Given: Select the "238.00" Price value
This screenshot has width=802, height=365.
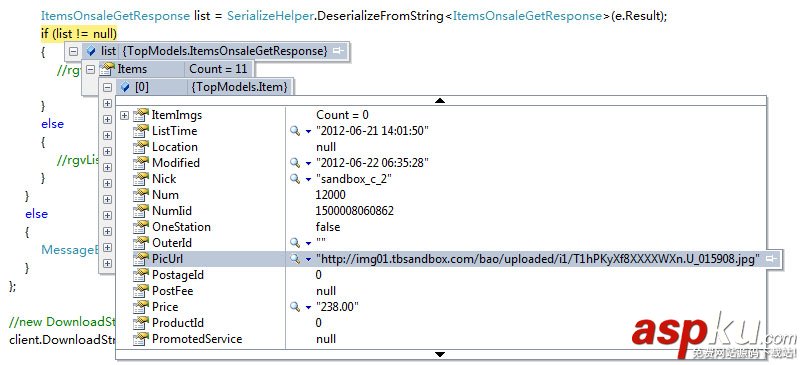Looking at the screenshot, I should coord(338,307).
